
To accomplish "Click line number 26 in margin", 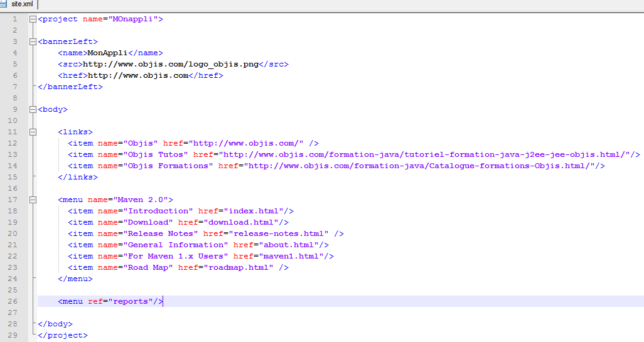I will 13,301.
